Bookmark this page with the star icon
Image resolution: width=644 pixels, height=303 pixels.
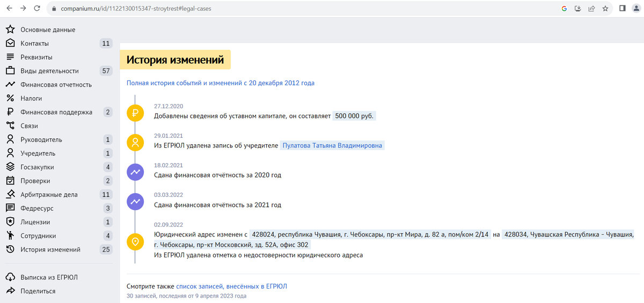pyautogui.click(x=605, y=9)
